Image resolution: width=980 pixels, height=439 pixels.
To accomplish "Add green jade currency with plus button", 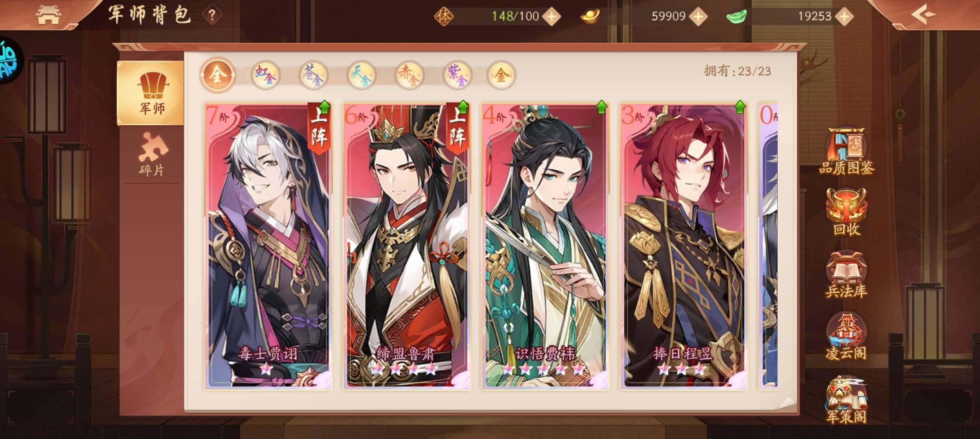I will 844,16.
